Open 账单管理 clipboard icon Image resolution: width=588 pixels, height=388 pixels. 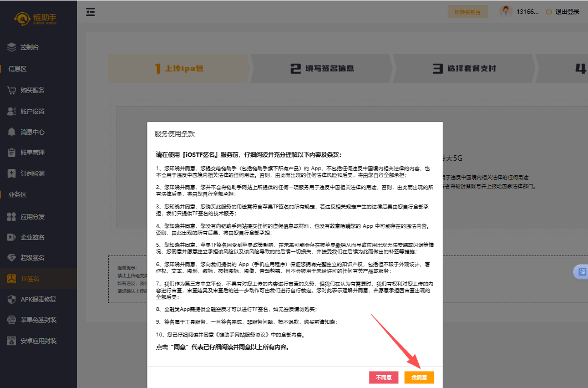coord(12,152)
